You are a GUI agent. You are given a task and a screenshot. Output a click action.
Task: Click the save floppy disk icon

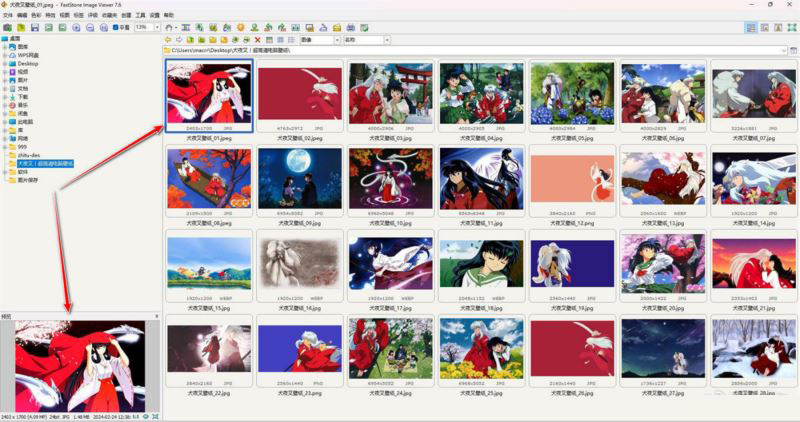[x=35, y=28]
